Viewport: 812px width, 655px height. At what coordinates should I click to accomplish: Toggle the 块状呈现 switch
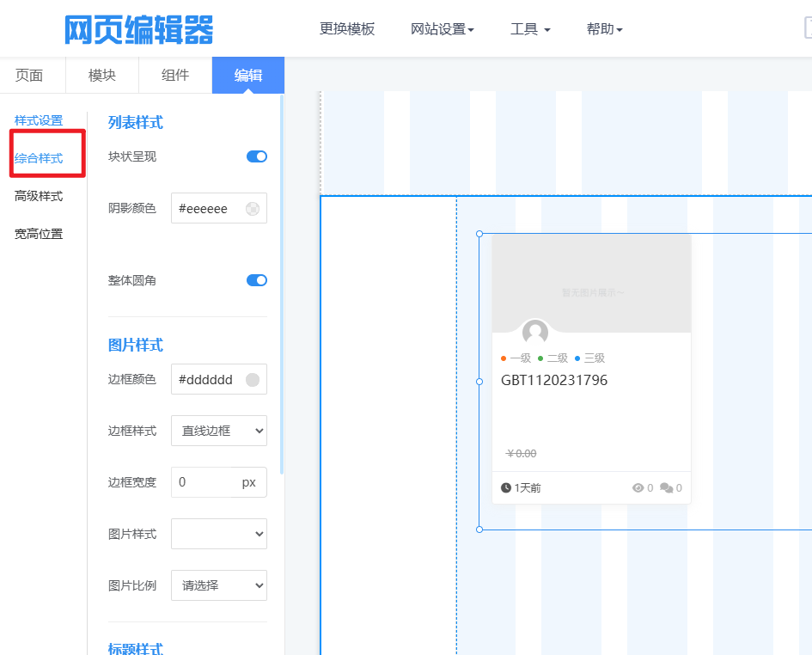coord(257,156)
